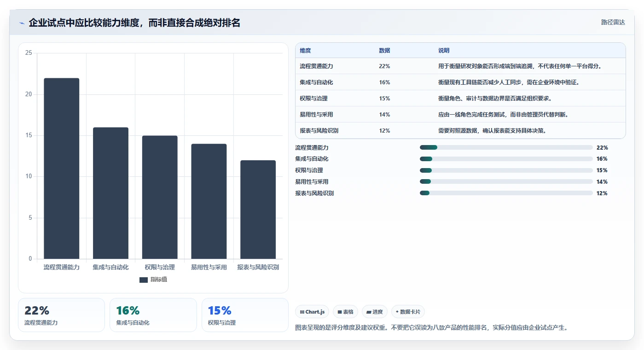
Task: Click the 12% value in the table
Action: click(384, 131)
